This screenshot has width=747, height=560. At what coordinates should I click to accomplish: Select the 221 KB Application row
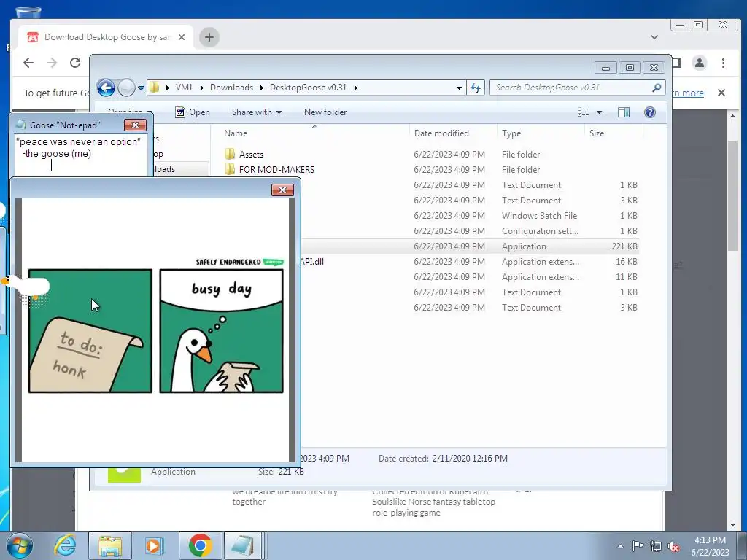[472, 246]
